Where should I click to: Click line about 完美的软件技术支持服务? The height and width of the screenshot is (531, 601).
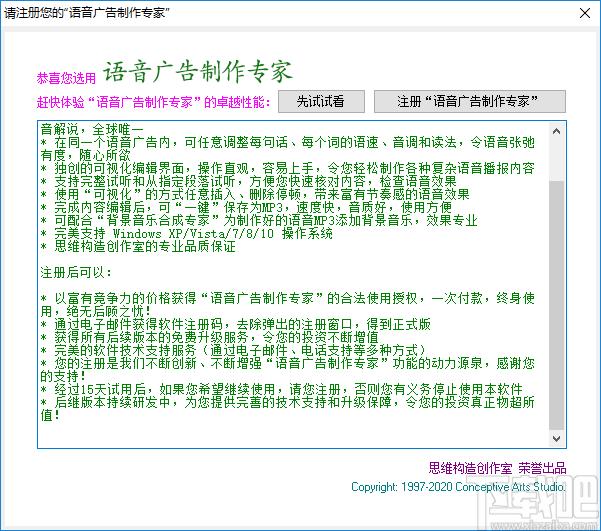click(233, 350)
